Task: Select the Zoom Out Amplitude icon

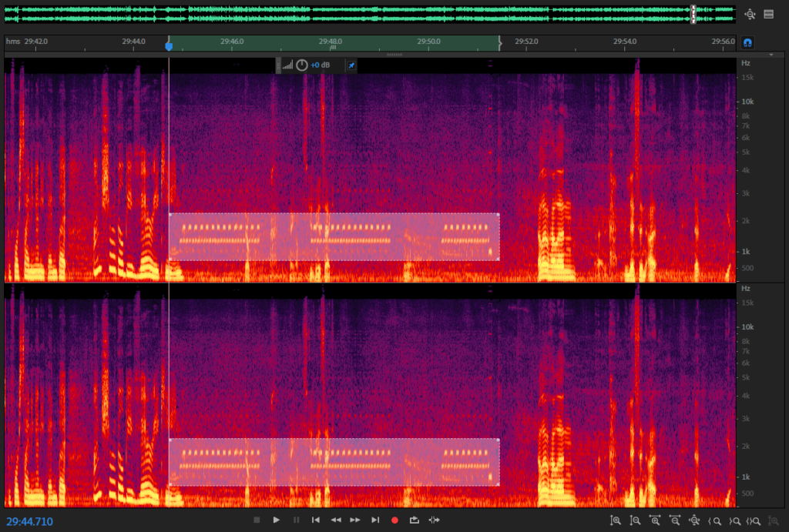Action: (635, 520)
